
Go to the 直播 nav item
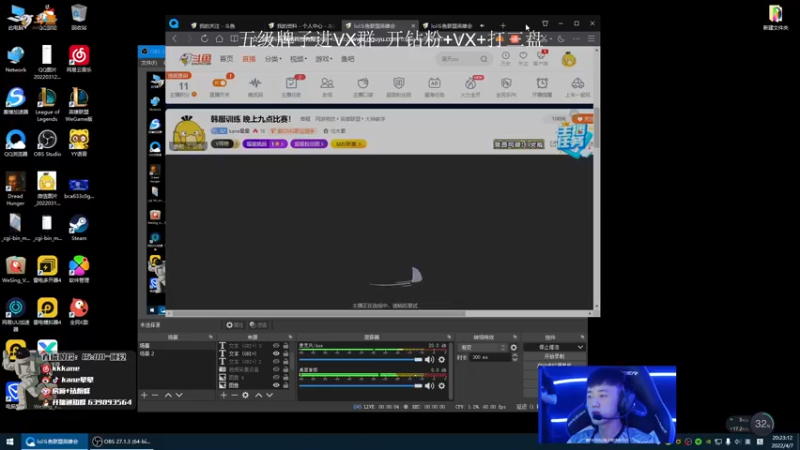(249, 59)
